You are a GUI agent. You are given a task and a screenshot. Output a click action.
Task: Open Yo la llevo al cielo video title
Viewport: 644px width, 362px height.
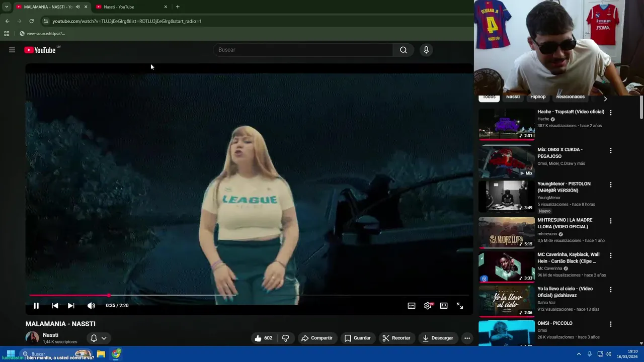[x=565, y=292]
